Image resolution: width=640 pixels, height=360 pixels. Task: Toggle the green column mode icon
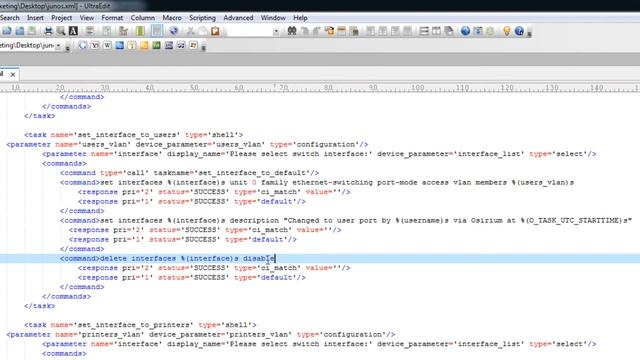tap(140, 31)
